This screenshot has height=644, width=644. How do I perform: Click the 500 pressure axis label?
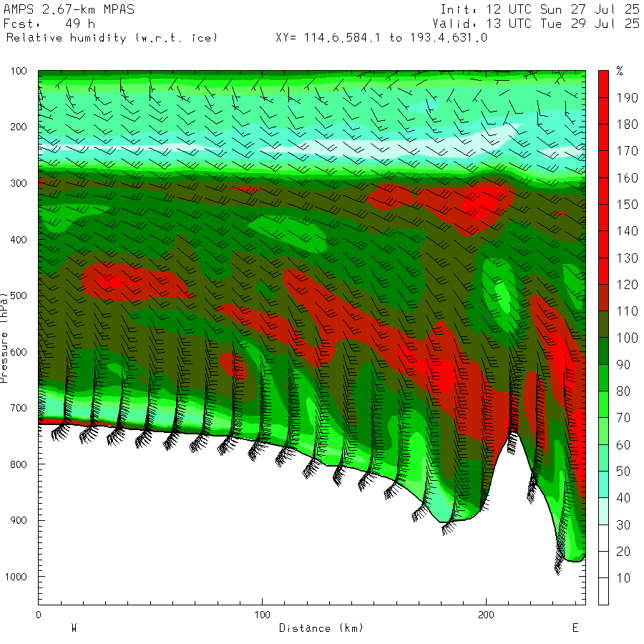[19, 296]
